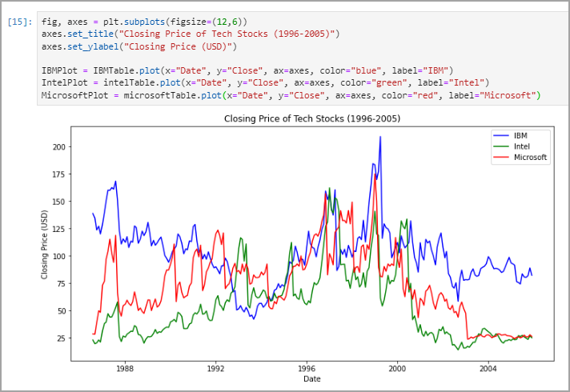This screenshot has width=570, height=392.
Task: Click the 200 y-axis tick label
Action: click(59, 146)
